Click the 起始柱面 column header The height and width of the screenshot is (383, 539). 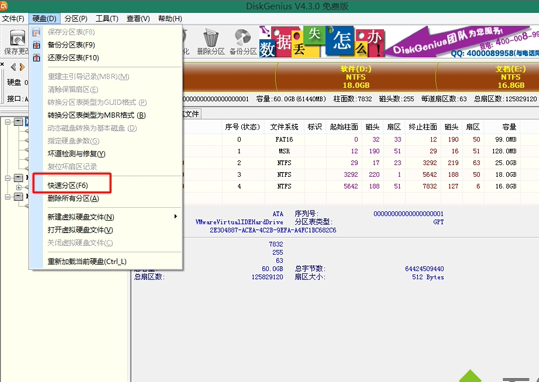point(344,127)
